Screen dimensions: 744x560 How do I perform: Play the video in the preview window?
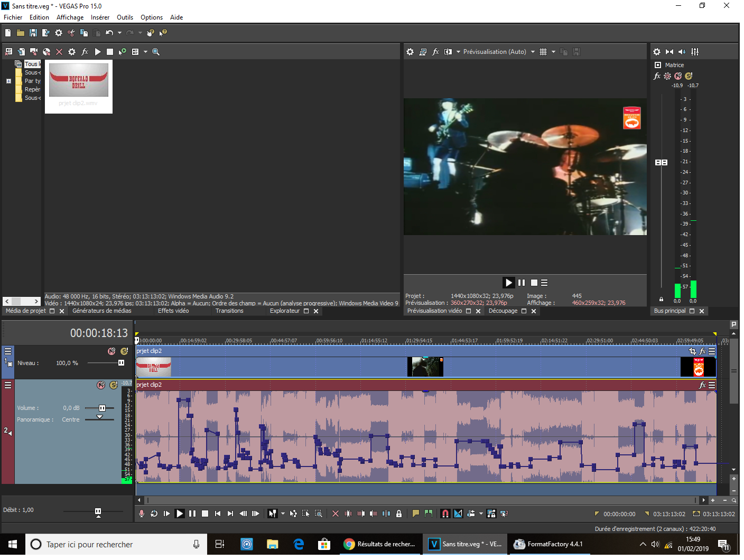tap(509, 283)
